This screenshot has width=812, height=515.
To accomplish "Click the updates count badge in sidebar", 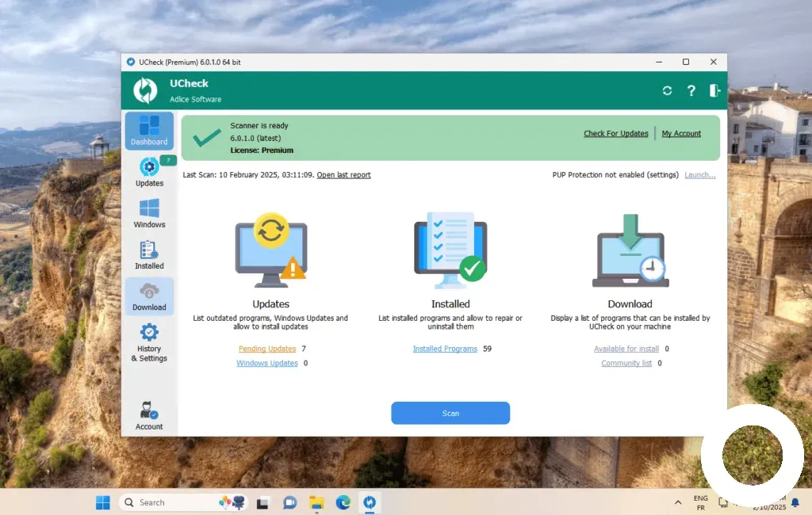I will [168, 161].
